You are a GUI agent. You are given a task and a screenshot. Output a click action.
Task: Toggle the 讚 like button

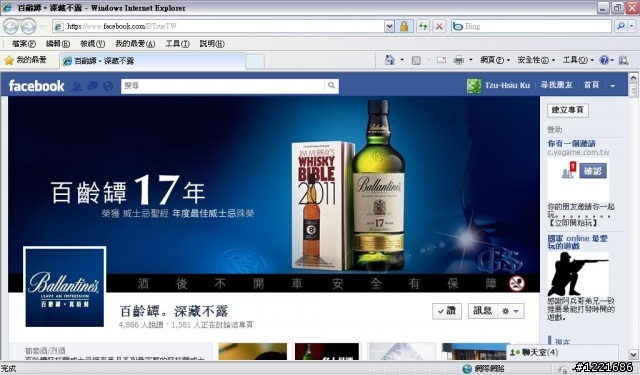447,311
